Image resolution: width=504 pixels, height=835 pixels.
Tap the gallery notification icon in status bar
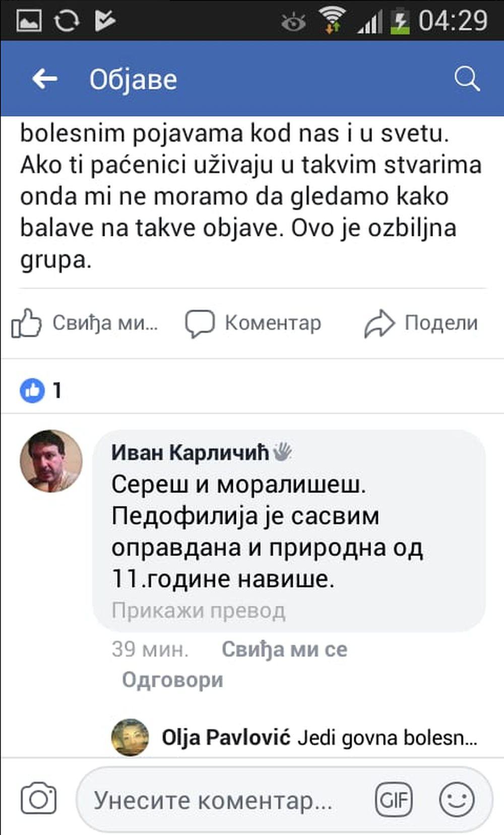click(x=28, y=21)
